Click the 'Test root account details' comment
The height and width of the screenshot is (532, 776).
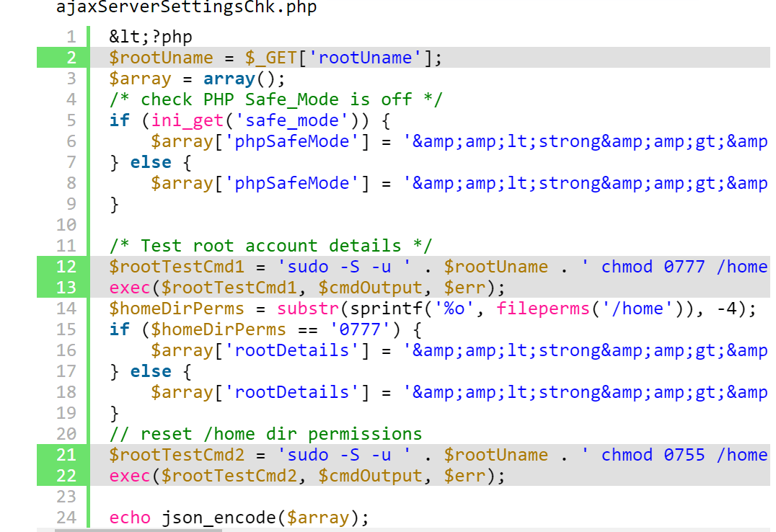coord(270,246)
